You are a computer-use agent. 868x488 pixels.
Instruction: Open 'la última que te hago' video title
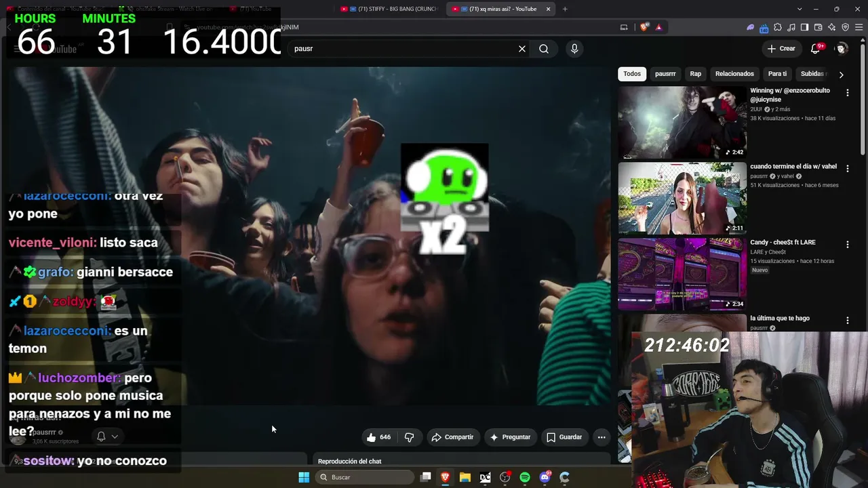coord(780,319)
